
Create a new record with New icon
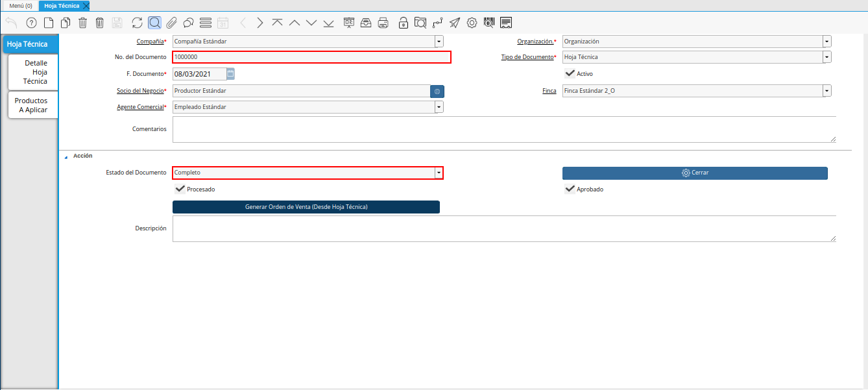click(49, 23)
